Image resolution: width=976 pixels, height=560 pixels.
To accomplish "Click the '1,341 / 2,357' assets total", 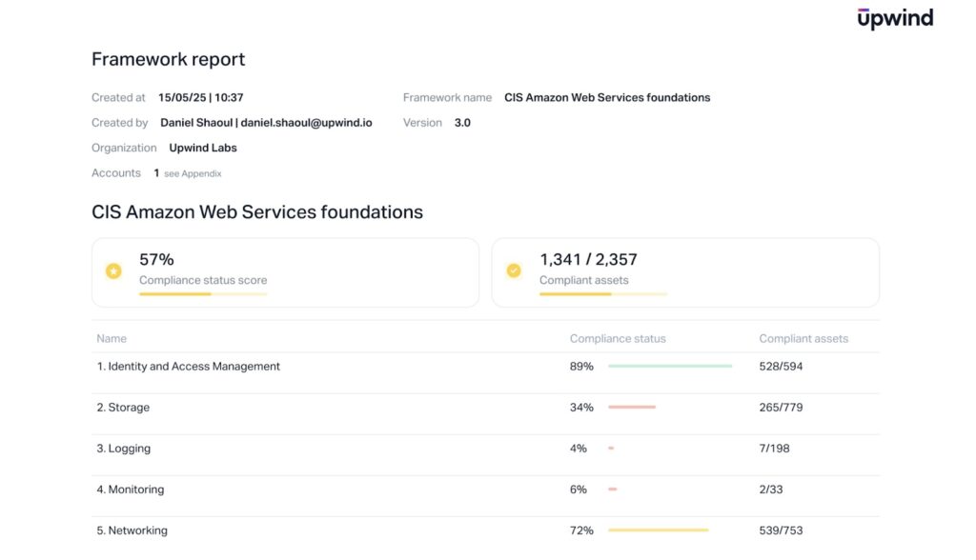I will pyautogui.click(x=588, y=259).
